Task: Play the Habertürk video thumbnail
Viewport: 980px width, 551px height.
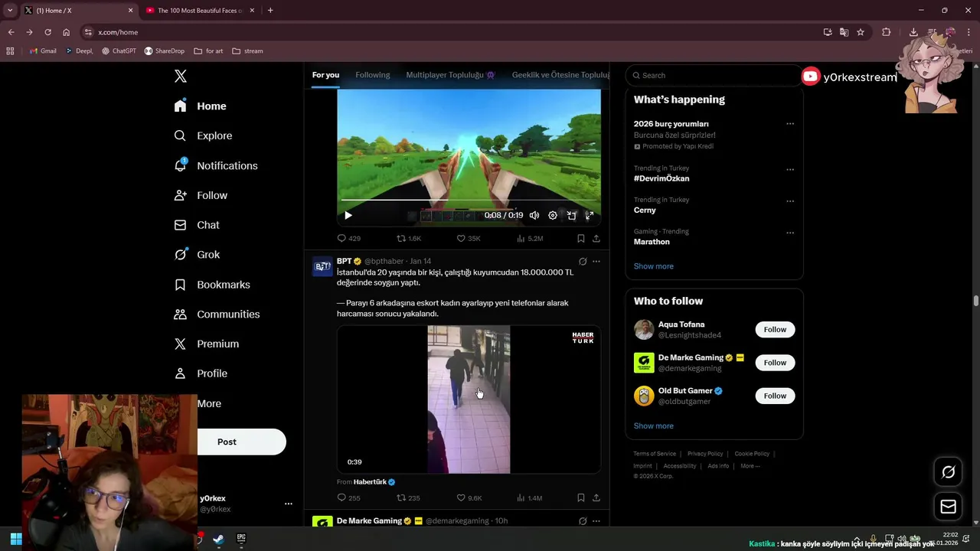Action: point(469,399)
